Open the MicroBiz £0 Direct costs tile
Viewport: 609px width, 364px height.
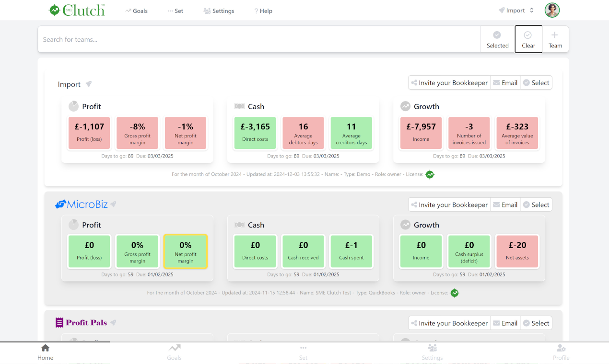(x=255, y=251)
